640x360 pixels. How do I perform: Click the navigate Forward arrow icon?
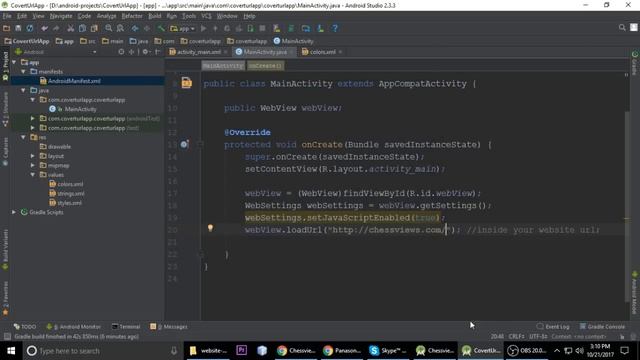coord(147,28)
